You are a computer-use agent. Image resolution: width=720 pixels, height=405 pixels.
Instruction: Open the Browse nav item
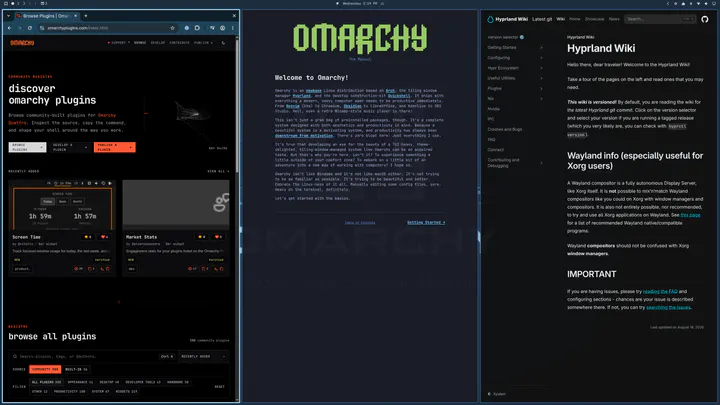140,43
